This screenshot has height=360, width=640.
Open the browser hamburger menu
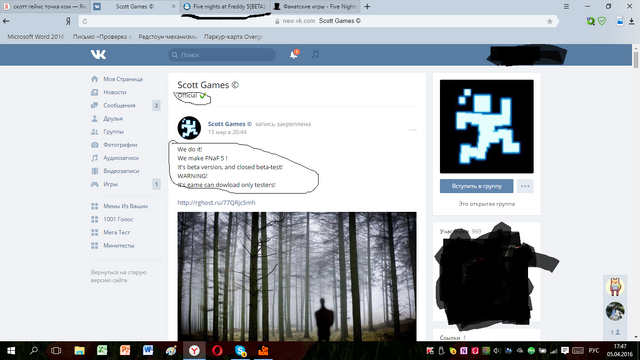tap(567, 7)
